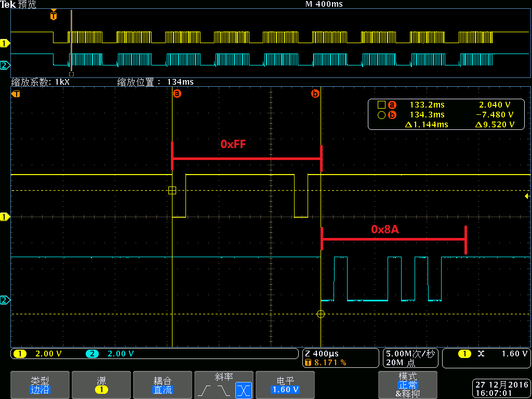Click the Tek logo at top left
532x399 pixels.
tap(8, 4)
